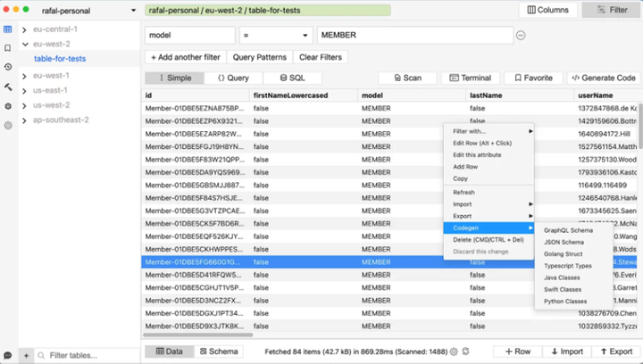The height and width of the screenshot is (364, 643).
Task: Select table-for-tests in the tree
Action: click(60, 59)
